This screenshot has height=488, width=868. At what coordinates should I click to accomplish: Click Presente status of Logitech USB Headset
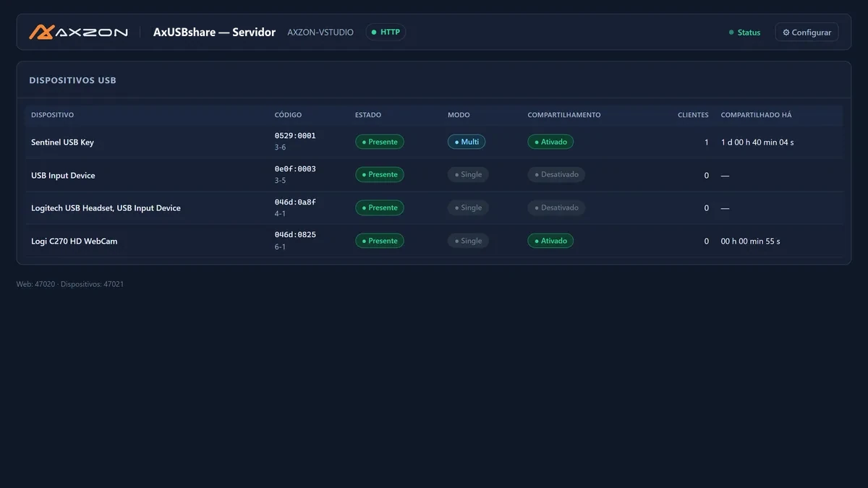tap(380, 207)
